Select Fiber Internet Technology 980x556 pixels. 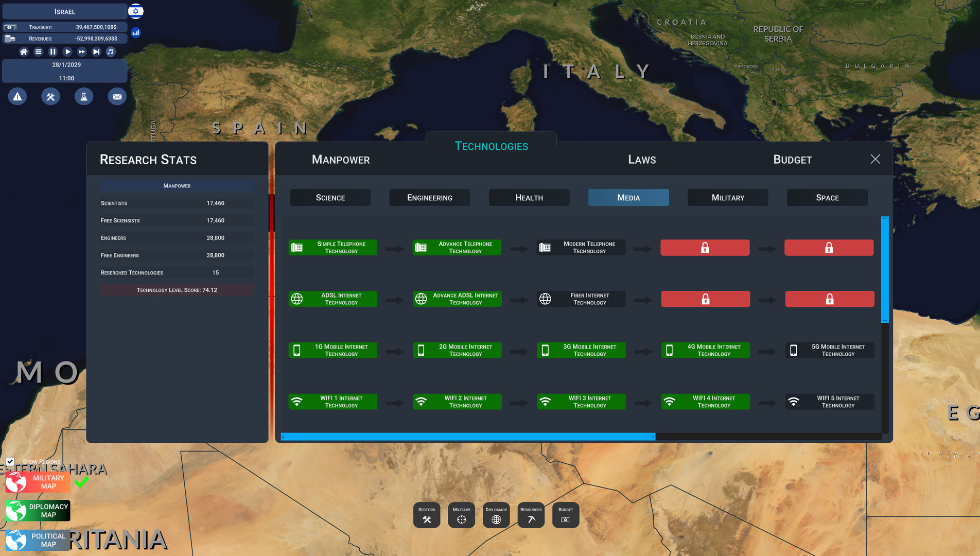pos(581,299)
